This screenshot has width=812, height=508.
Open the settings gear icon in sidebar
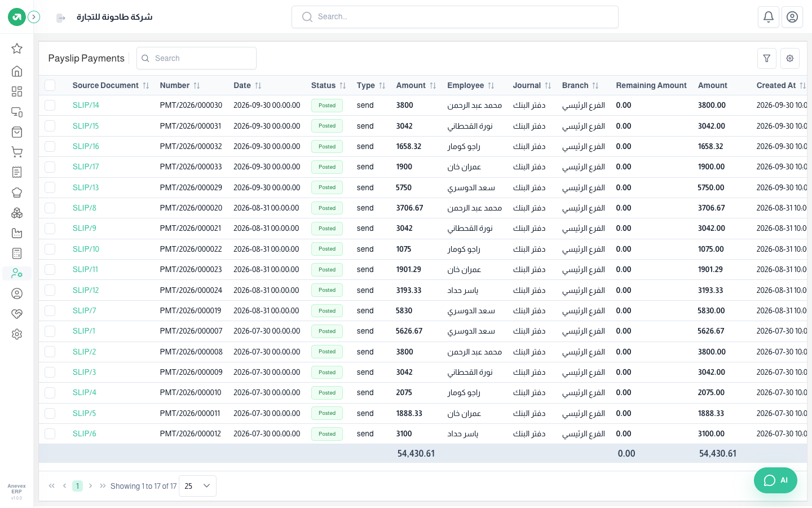coord(17,334)
